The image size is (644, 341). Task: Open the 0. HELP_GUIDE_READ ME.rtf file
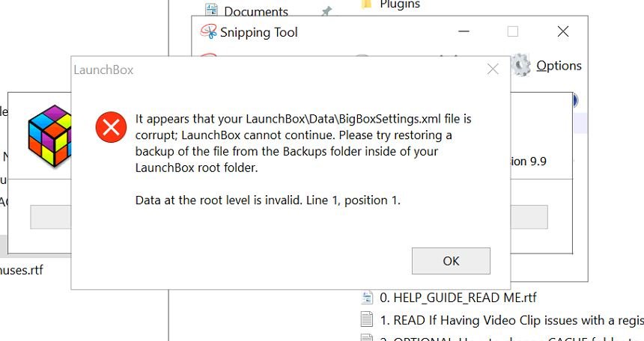pos(458,298)
